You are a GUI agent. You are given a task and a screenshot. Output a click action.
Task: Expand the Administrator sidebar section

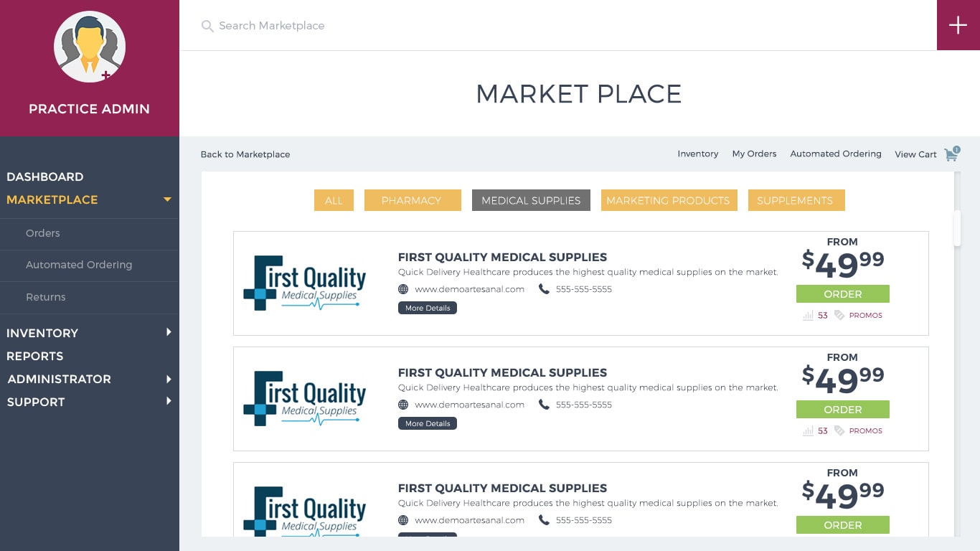click(169, 379)
